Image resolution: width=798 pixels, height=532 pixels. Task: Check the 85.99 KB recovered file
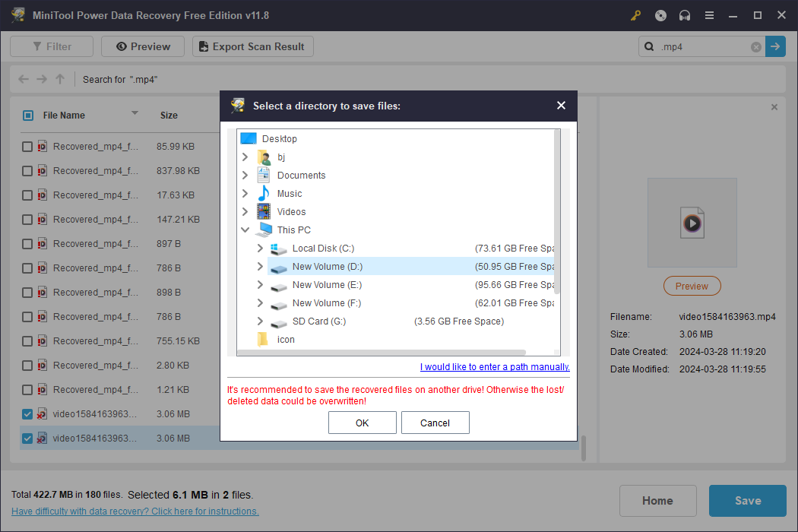pyautogui.click(x=27, y=147)
